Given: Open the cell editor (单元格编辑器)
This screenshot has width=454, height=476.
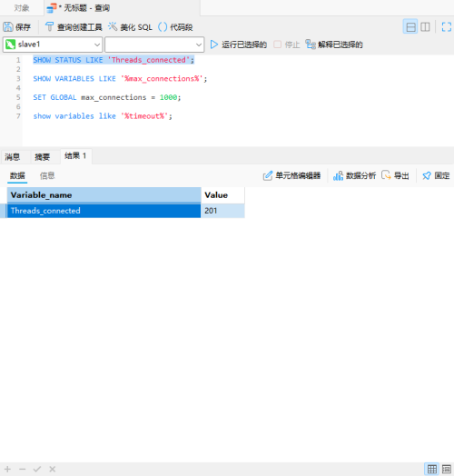Looking at the screenshot, I should [x=291, y=175].
